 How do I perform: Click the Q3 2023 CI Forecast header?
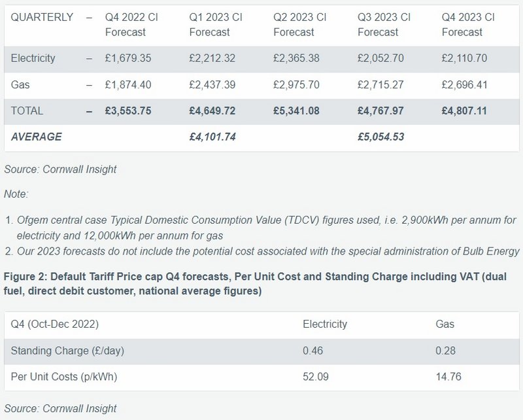coord(384,24)
